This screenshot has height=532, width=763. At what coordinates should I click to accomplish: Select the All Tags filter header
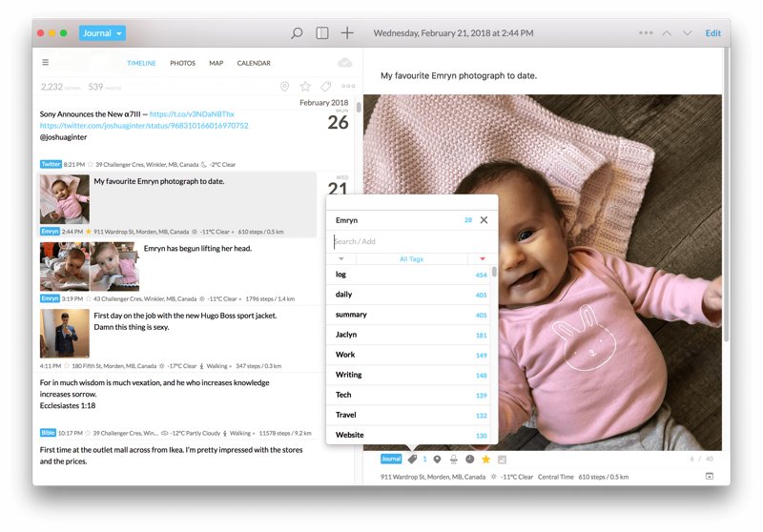point(412,258)
